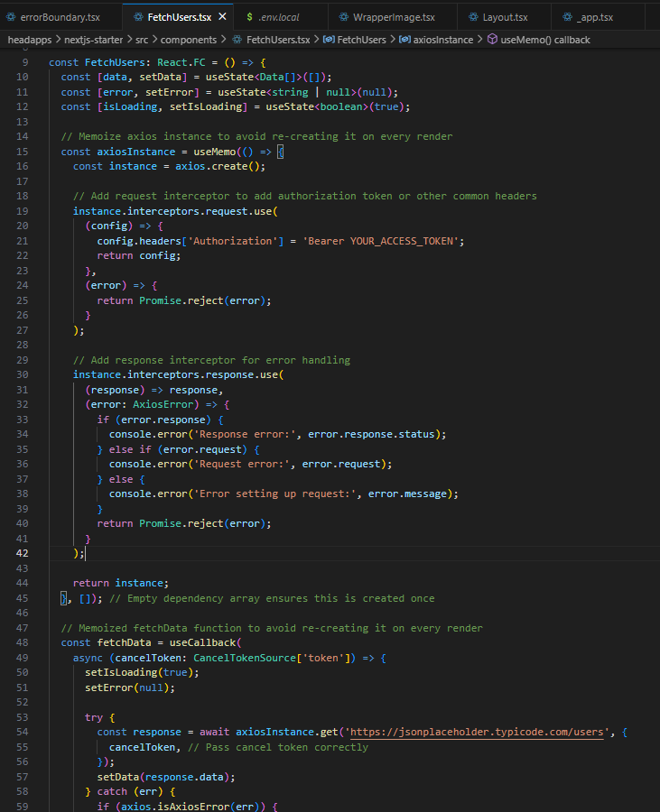660x812 pixels.
Task: Click line number 15 in the gutter
Action: click(x=22, y=152)
